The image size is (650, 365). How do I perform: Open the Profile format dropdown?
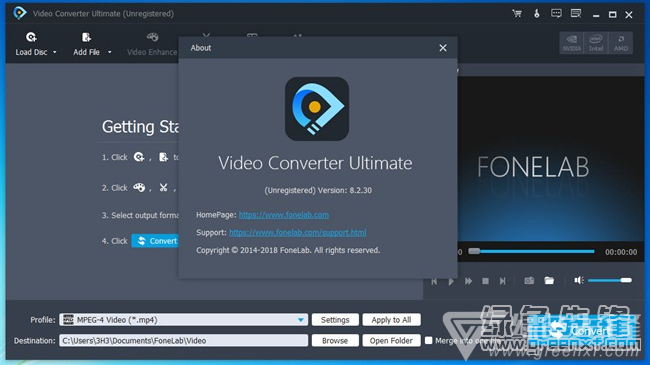tap(183, 320)
